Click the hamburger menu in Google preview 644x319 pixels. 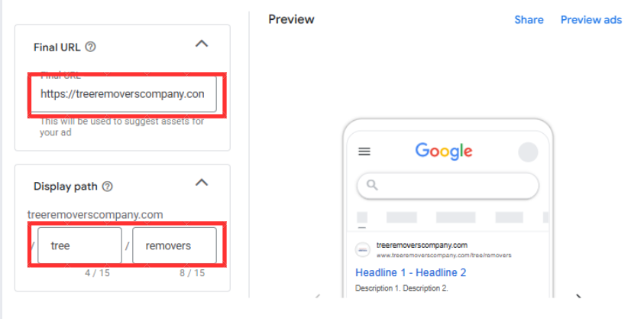364,151
